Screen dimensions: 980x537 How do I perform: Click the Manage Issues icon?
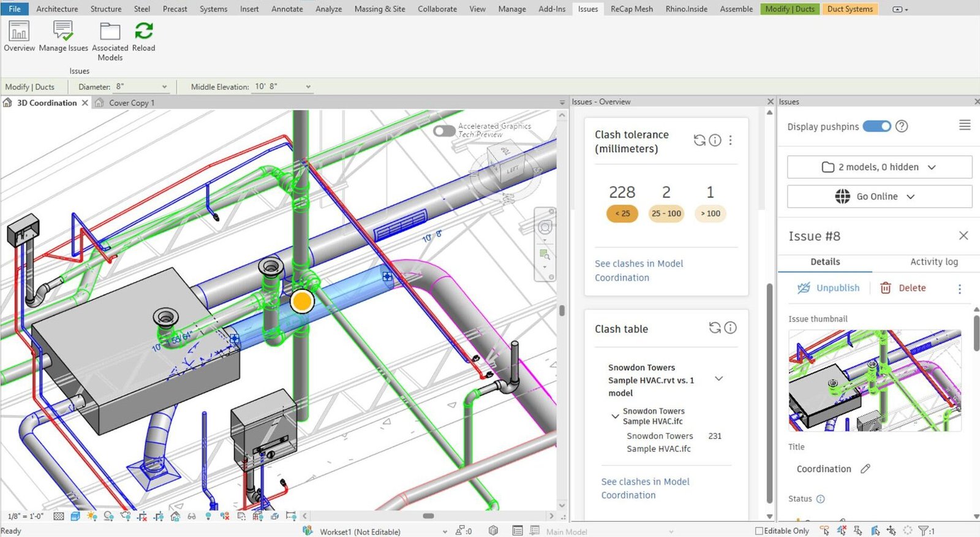tap(63, 37)
